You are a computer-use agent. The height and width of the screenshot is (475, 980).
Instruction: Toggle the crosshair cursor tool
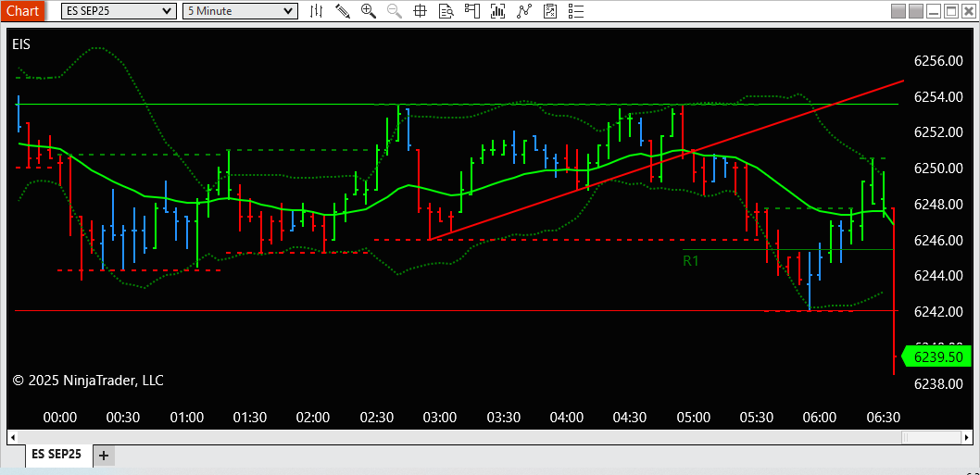(x=420, y=10)
